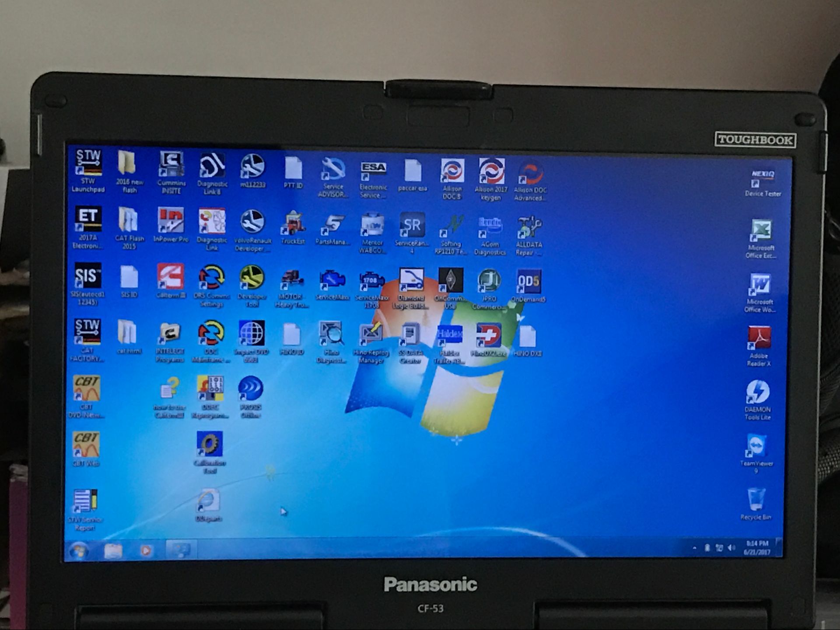Click the volume speaker tray icon
The image size is (840, 630).
[x=731, y=548]
